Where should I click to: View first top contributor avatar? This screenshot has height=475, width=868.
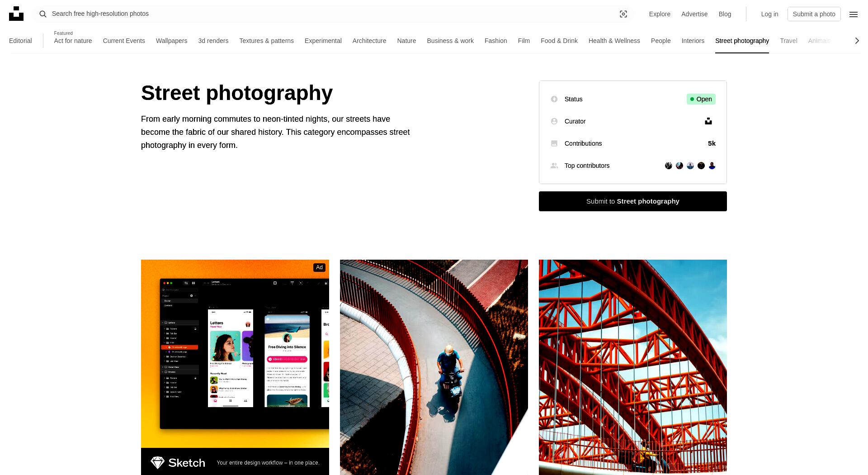(669, 166)
